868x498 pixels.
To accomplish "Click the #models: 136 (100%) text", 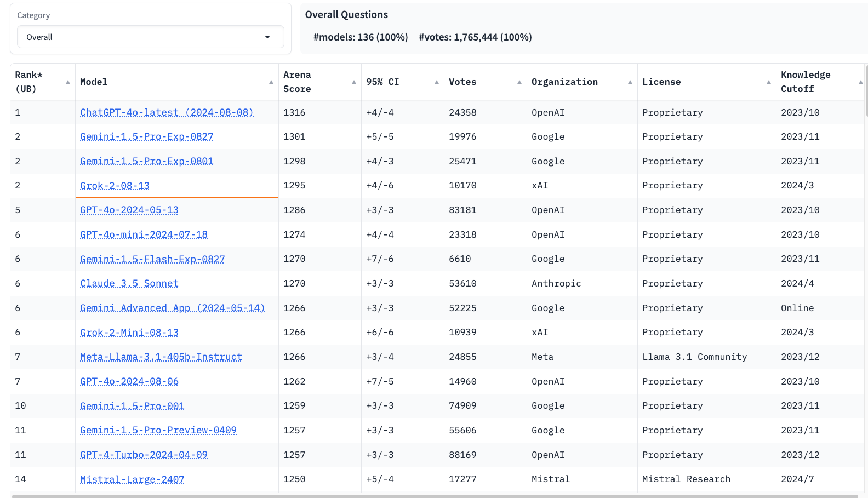I will pos(361,37).
